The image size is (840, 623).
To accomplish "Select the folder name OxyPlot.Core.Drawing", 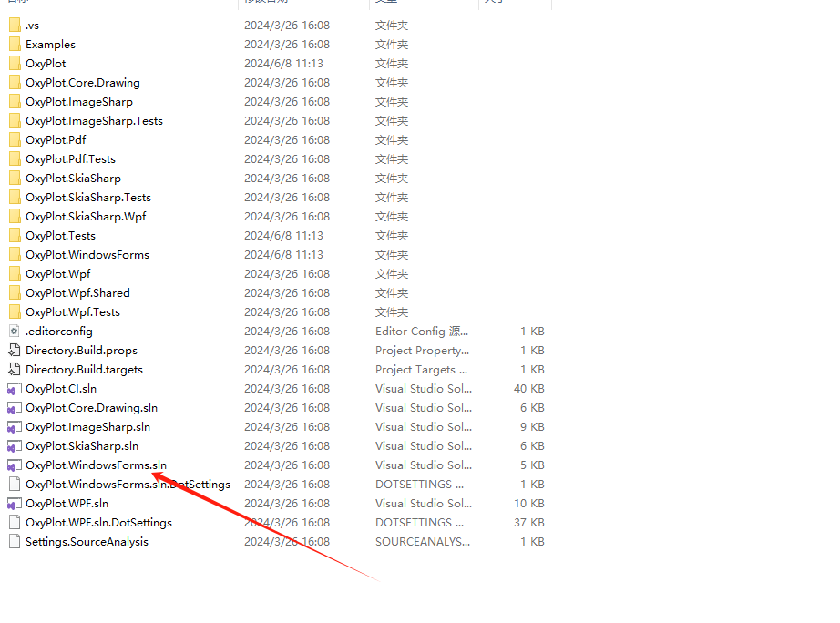I will point(83,83).
